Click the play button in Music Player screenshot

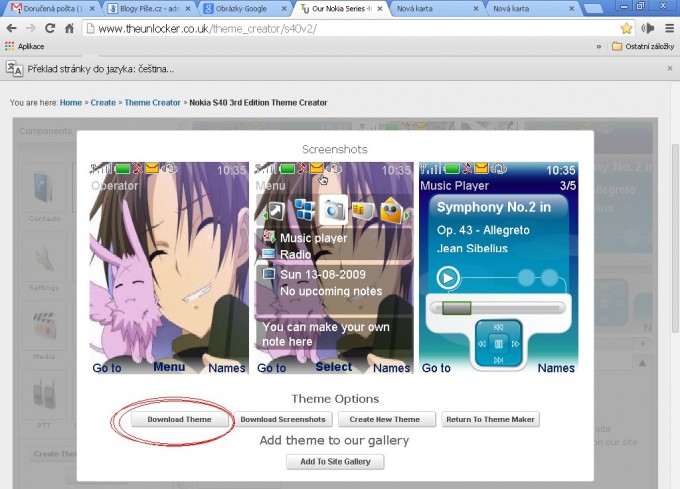pos(448,277)
